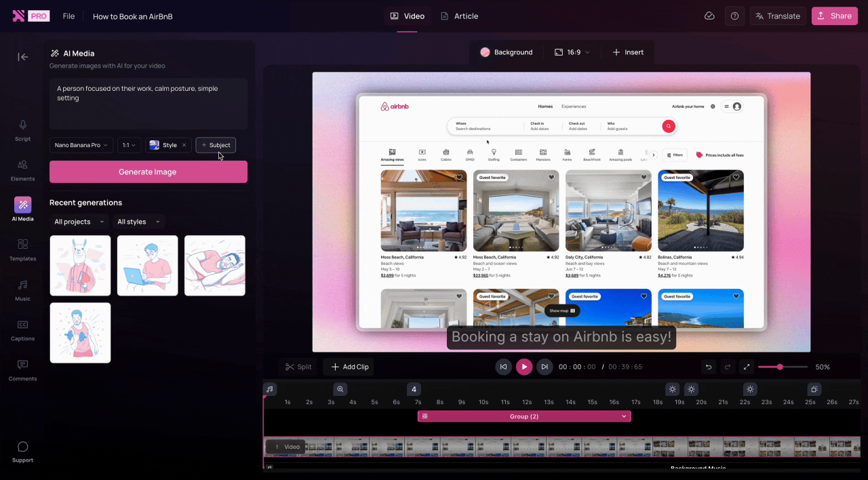Open the Script sidebar panel

22,131
